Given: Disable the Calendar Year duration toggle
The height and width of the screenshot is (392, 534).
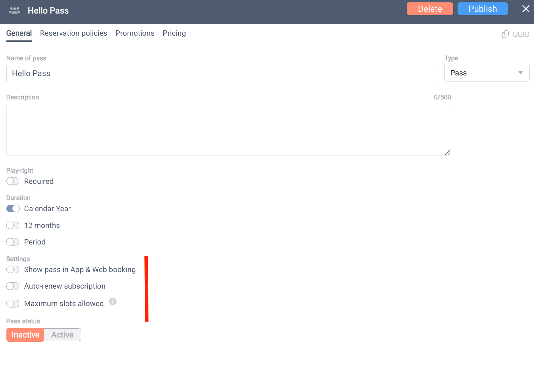Looking at the screenshot, I should (13, 208).
